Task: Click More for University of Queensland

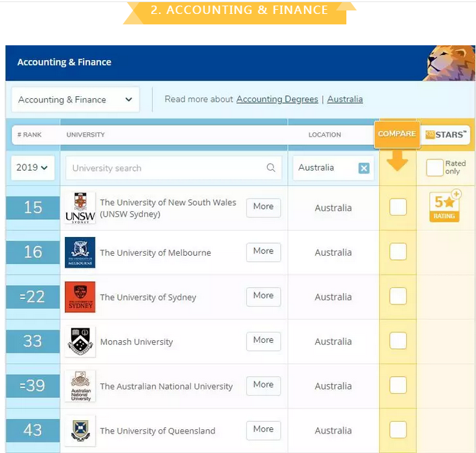Action: (x=263, y=430)
